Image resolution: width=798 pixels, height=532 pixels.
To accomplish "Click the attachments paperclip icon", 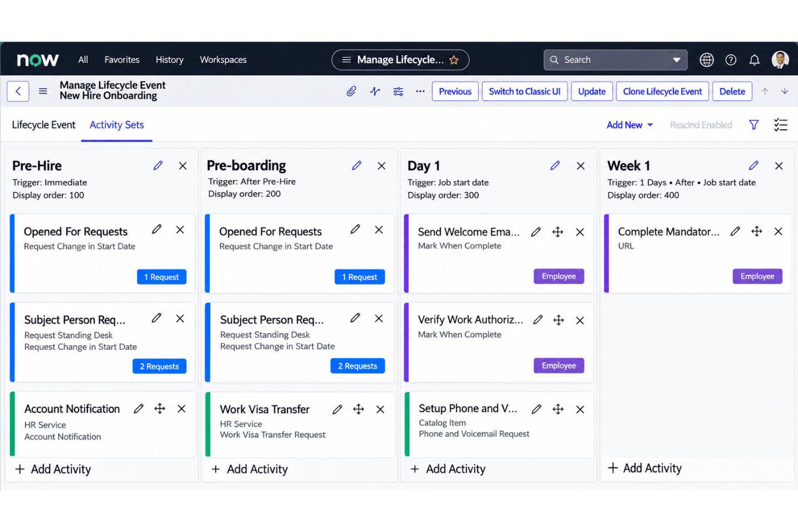I will (351, 92).
